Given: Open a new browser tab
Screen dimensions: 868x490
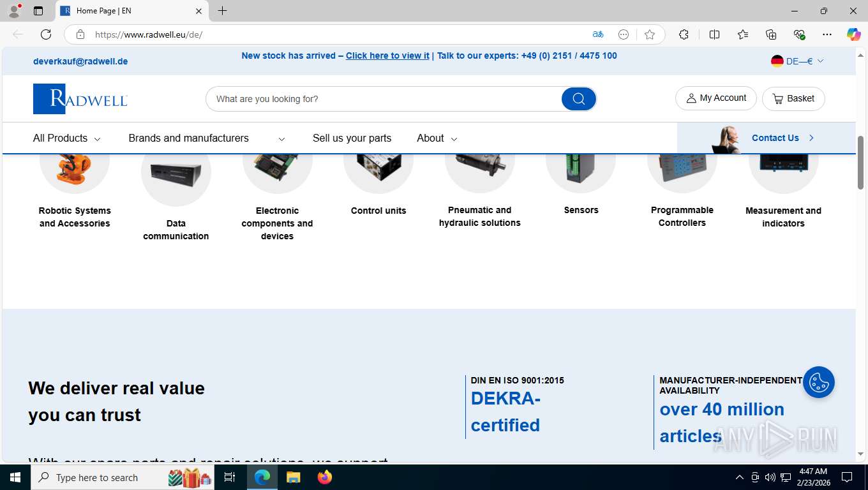Looking at the screenshot, I should tap(222, 11).
